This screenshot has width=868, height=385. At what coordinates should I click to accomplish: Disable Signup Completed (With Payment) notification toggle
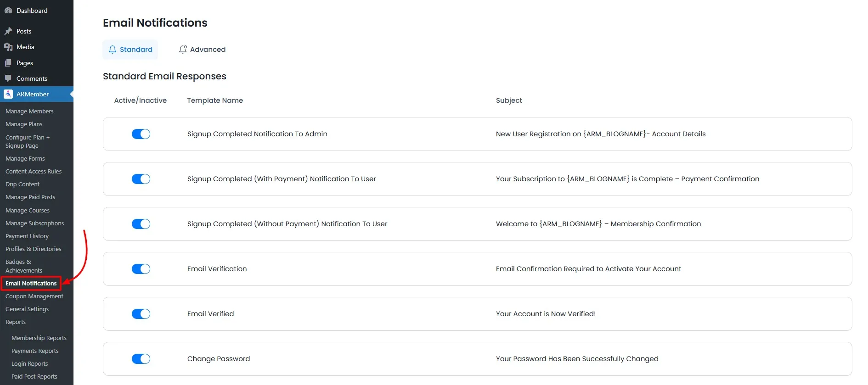point(141,179)
